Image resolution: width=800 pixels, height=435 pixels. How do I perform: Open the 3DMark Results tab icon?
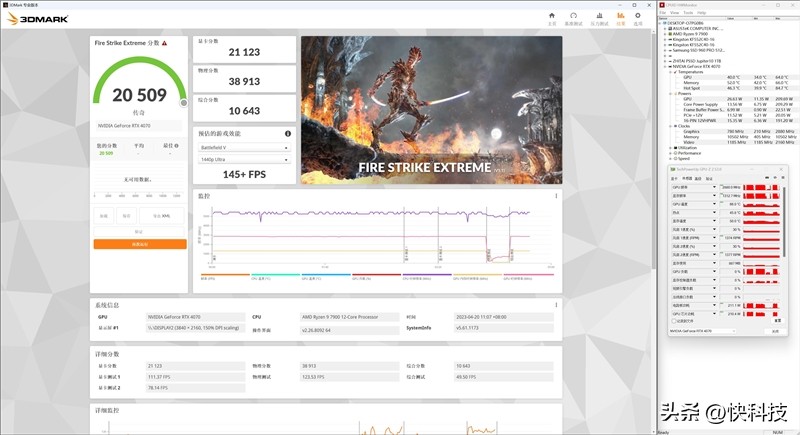tap(620, 16)
